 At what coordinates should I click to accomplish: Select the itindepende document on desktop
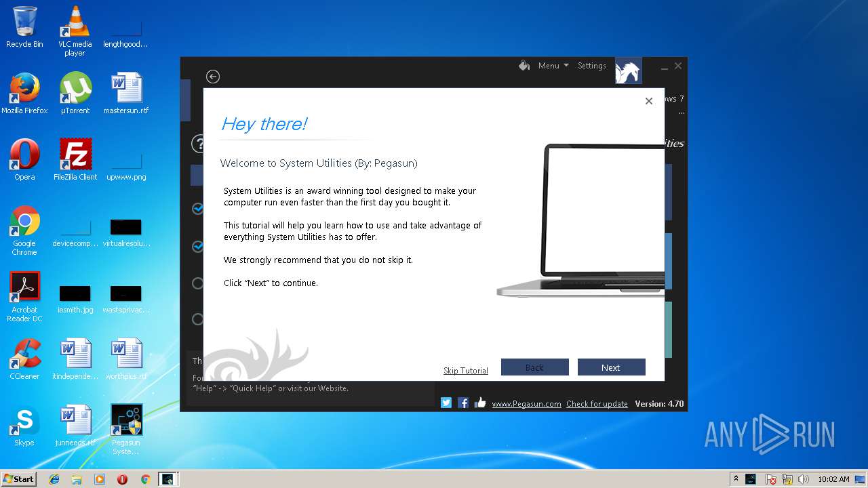pyautogui.click(x=75, y=359)
